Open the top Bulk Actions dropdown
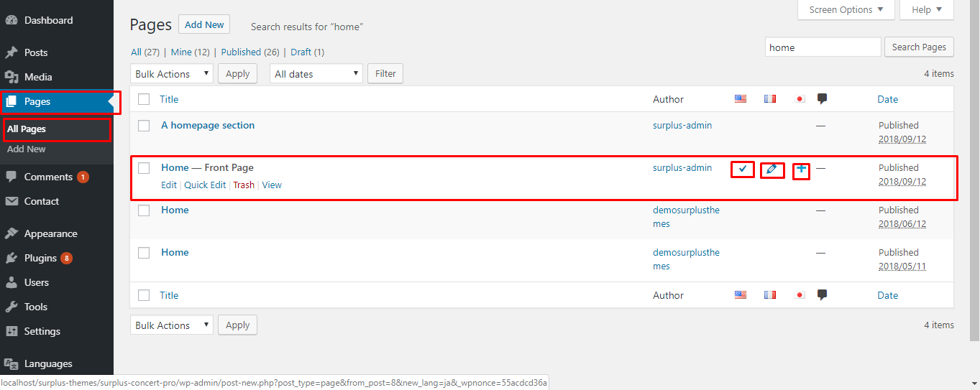Image resolution: width=980 pixels, height=390 pixels. point(172,73)
